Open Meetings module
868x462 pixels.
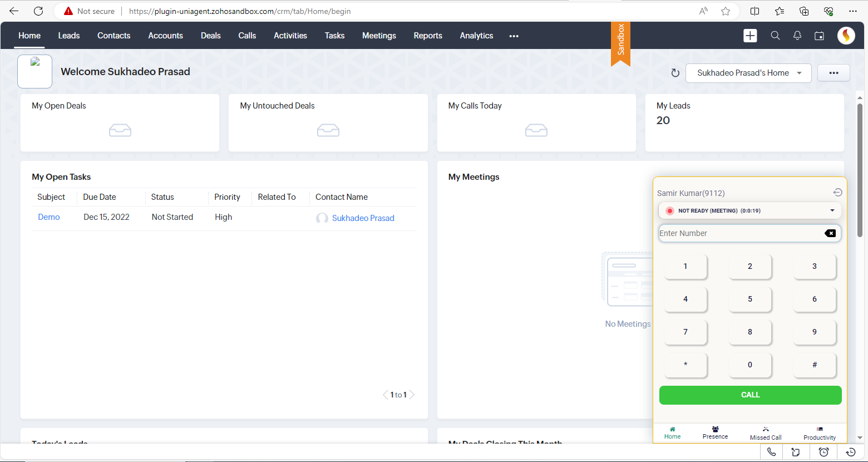coord(379,36)
